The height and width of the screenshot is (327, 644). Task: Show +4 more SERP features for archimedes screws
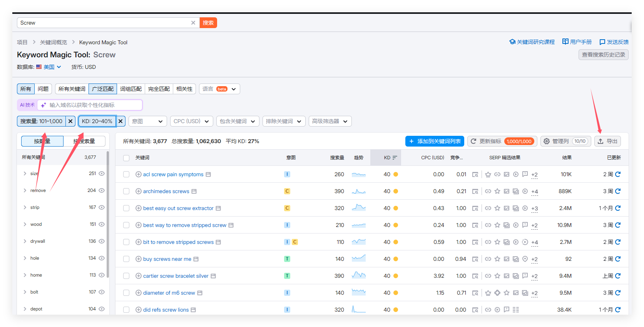(x=534, y=192)
